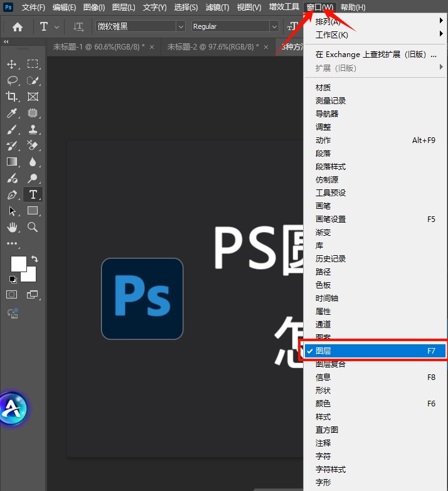
Task: Select the Spot Healing Brush tool
Action: (x=33, y=113)
